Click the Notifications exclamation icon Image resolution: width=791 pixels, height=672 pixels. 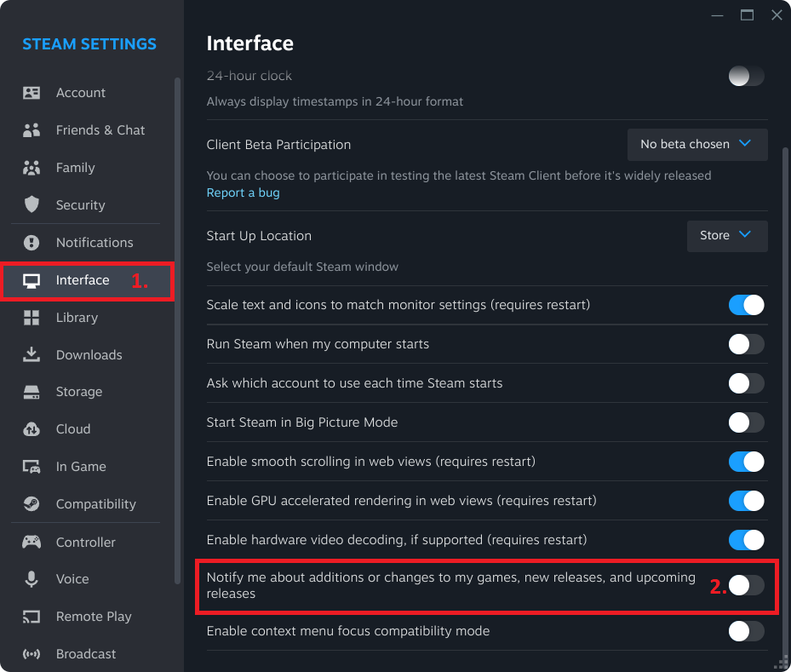(32, 243)
